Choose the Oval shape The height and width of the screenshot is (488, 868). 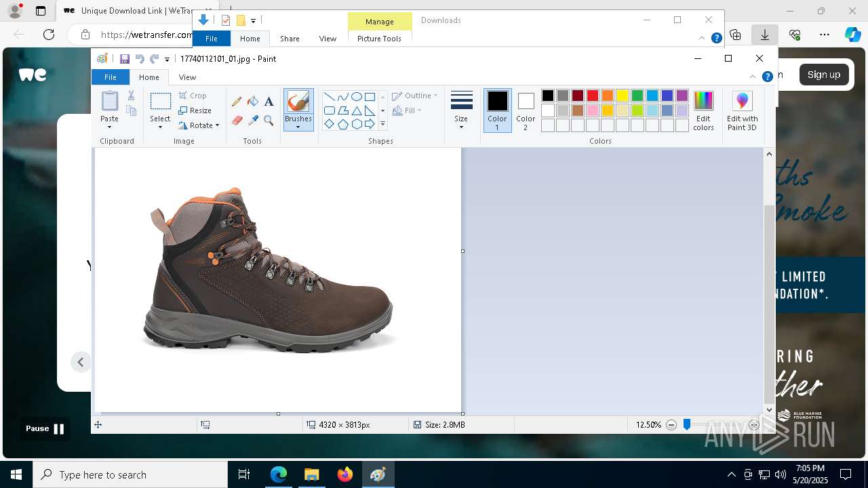tap(356, 96)
